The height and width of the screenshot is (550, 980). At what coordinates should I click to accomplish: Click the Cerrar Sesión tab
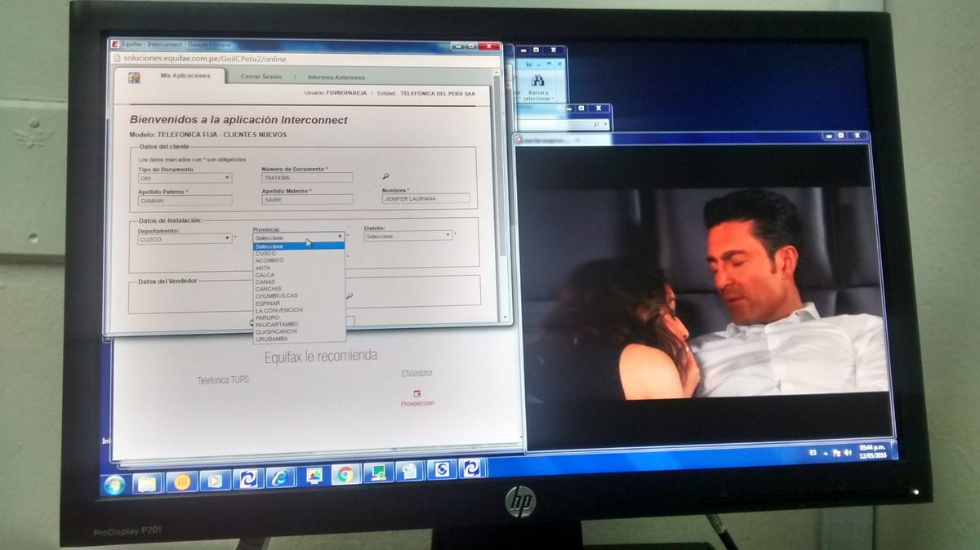(261, 77)
